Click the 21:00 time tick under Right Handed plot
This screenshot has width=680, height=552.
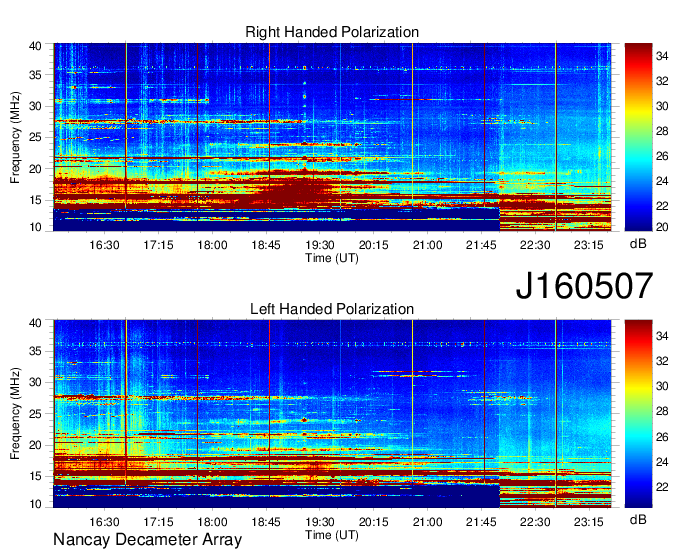tap(427, 245)
